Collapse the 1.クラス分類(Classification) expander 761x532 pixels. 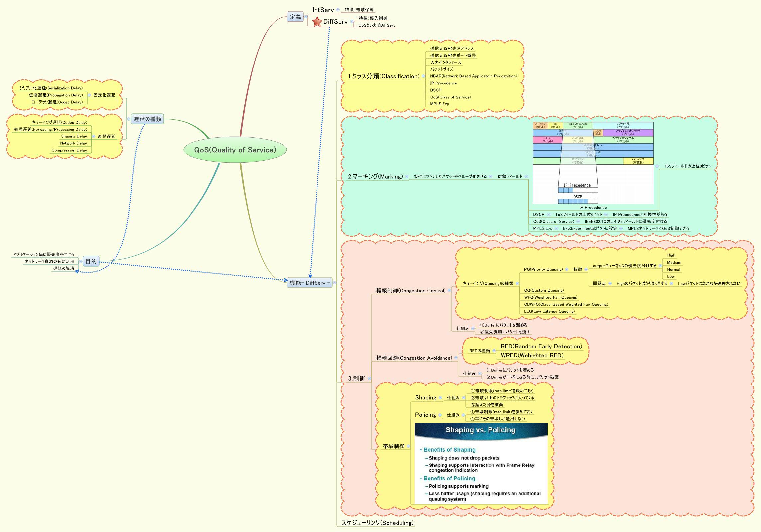423,76
